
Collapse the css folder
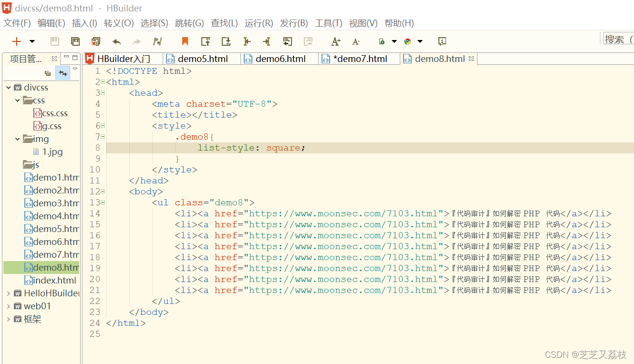coord(18,101)
